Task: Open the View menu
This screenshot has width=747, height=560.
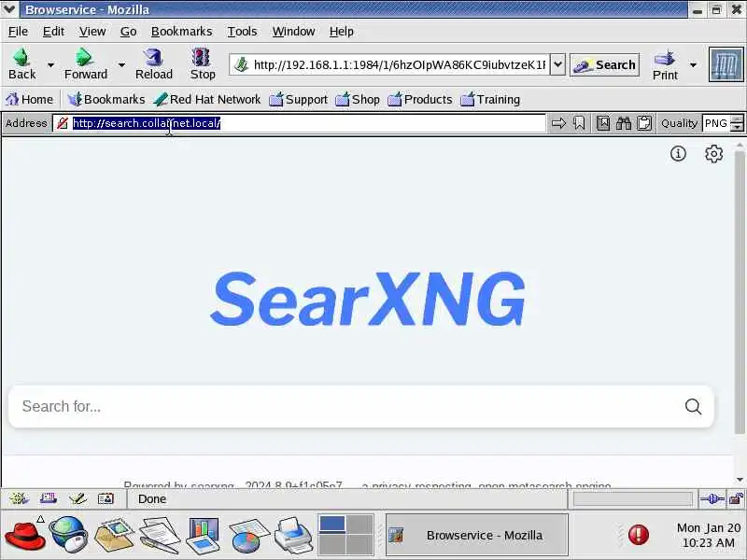Action: [92, 32]
